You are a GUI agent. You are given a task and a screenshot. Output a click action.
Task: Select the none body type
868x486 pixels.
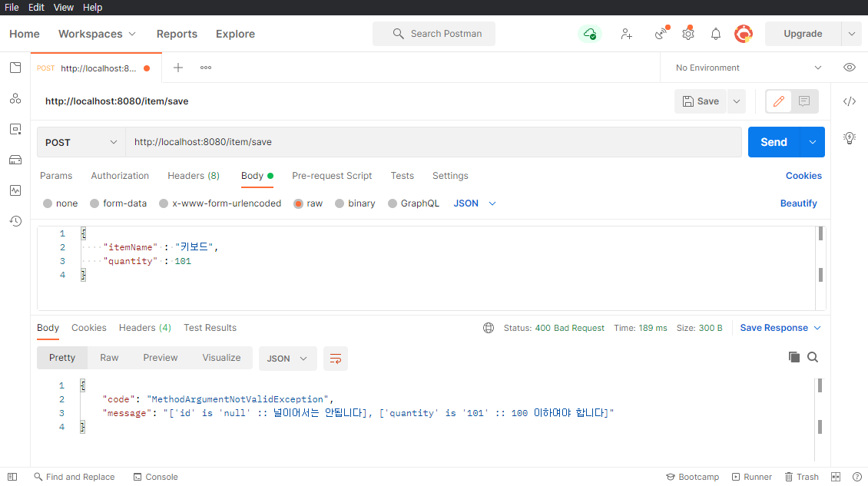61,203
